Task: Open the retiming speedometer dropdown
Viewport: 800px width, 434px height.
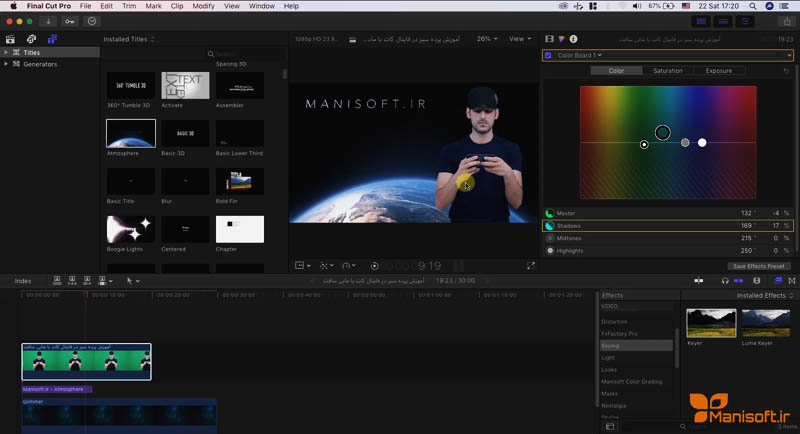Action: pyautogui.click(x=349, y=266)
